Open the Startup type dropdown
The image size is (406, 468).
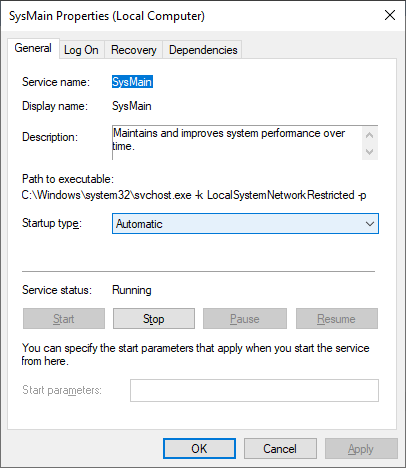point(245,224)
